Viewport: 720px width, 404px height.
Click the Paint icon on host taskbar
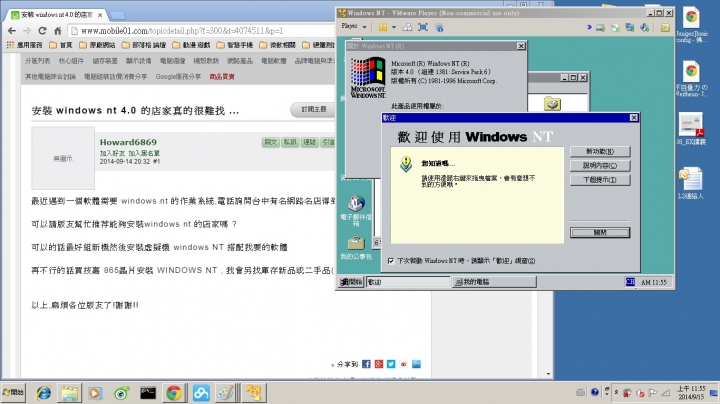[225, 393]
